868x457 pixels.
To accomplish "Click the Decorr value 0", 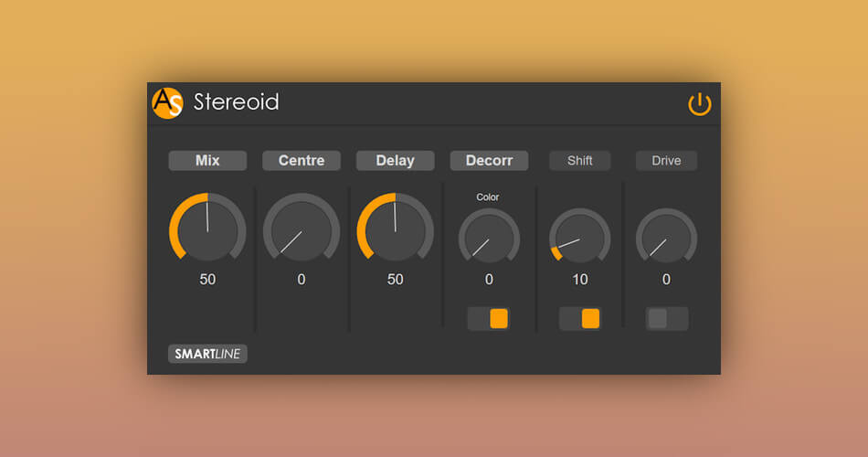I will tap(489, 279).
